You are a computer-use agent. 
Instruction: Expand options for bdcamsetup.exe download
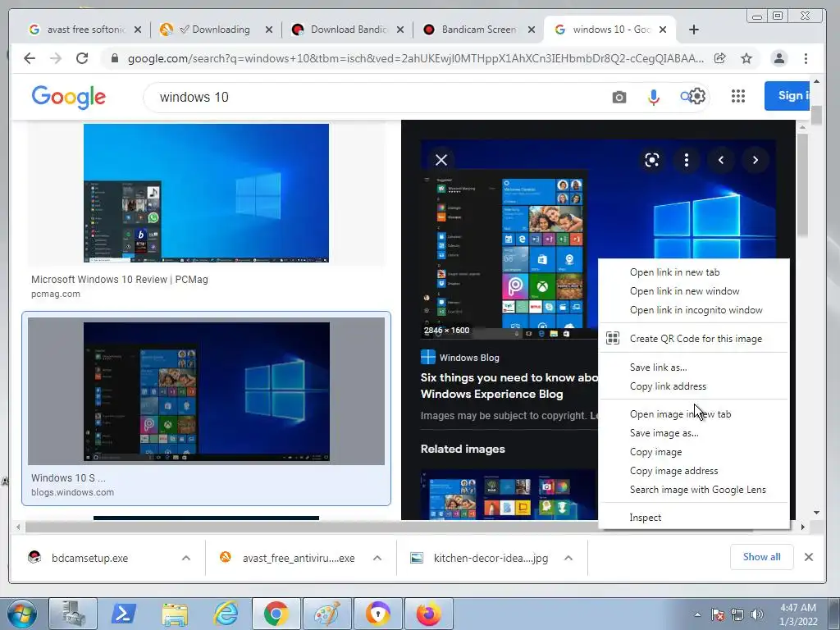(186, 558)
